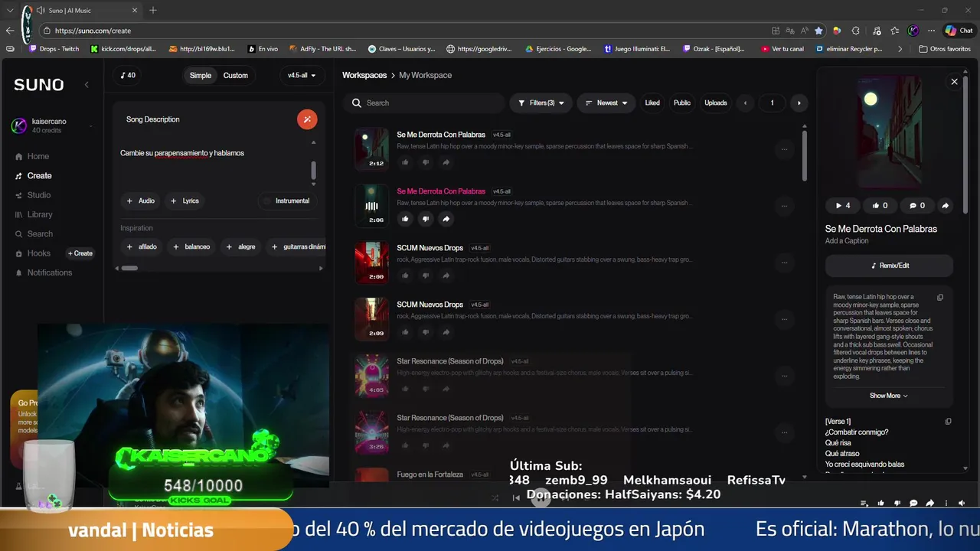
Task: Toggle the Uploads filter
Action: point(716,103)
